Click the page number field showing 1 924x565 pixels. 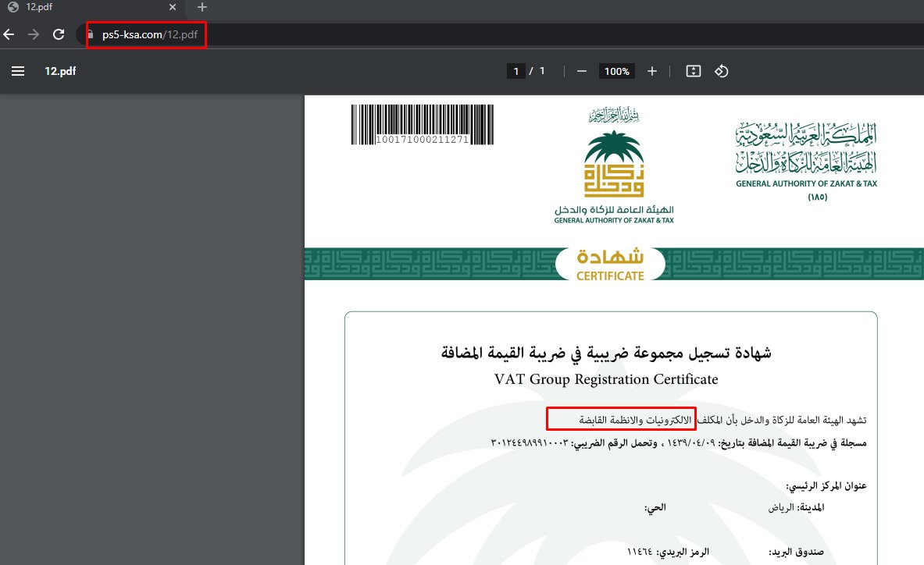point(516,71)
